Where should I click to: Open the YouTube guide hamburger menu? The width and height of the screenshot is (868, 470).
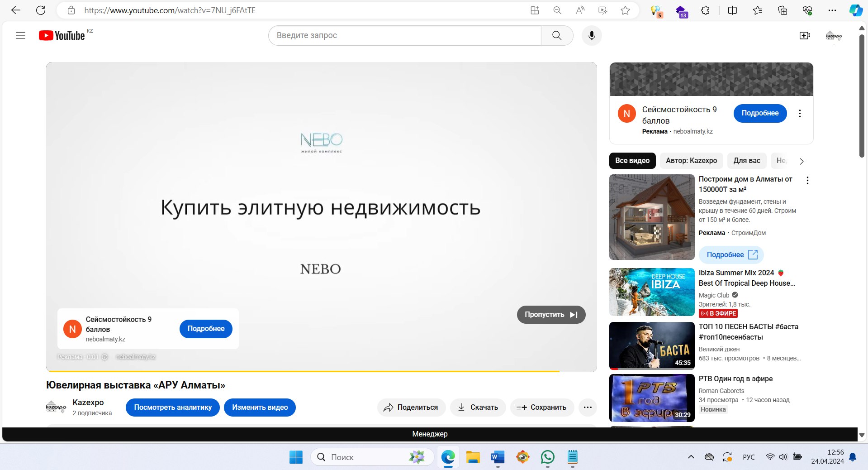pyautogui.click(x=20, y=35)
